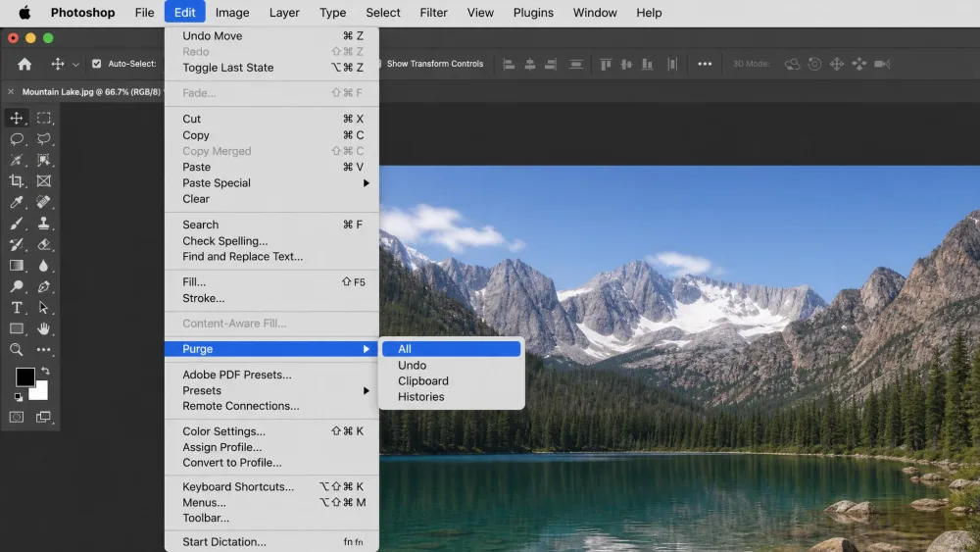Viewport: 980px width, 552px height.
Task: Toggle the Auto-Select checkbox
Action: pyautogui.click(x=96, y=64)
